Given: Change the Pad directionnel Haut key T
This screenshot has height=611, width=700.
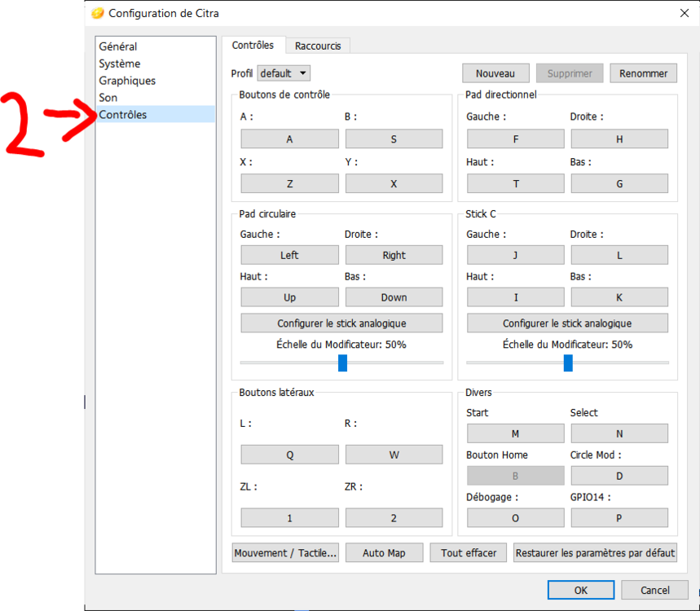Looking at the screenshot, I should (515, 184).
